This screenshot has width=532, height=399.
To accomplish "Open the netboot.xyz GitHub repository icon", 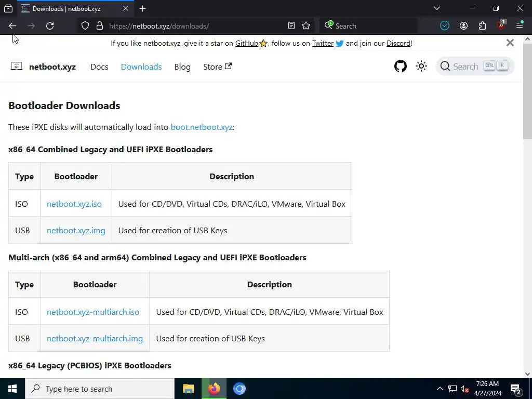I will (x=401, y=66).
